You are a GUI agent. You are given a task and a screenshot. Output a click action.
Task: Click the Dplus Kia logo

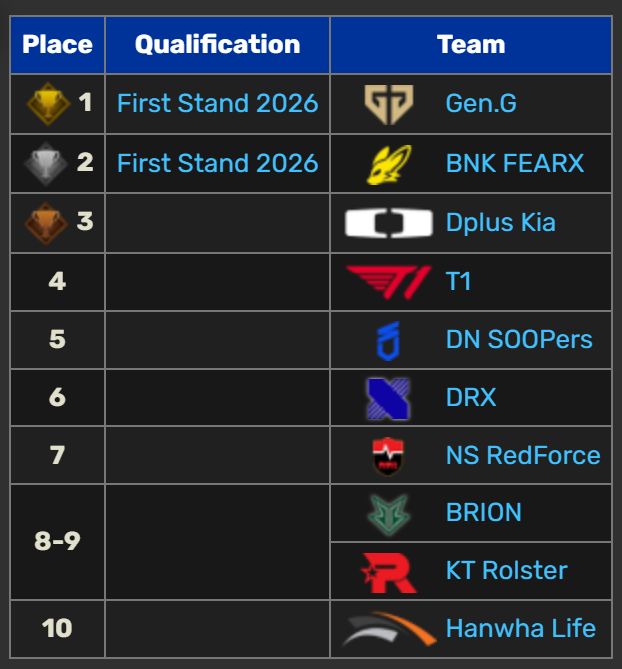388,222
